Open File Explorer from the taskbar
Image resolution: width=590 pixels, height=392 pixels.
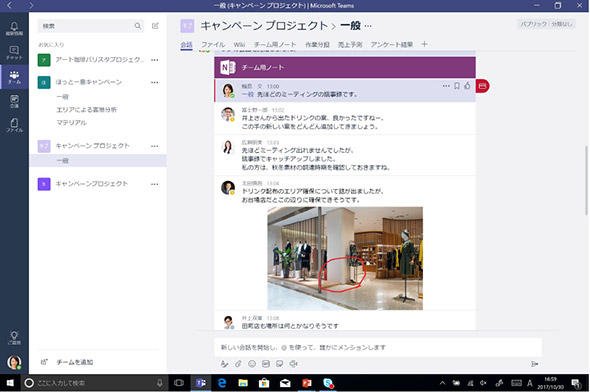(243, 383)
